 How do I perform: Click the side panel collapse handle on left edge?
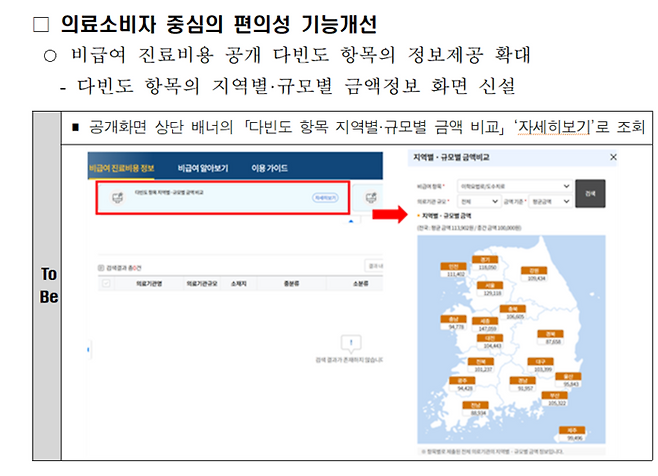click(x=88, y=350)
